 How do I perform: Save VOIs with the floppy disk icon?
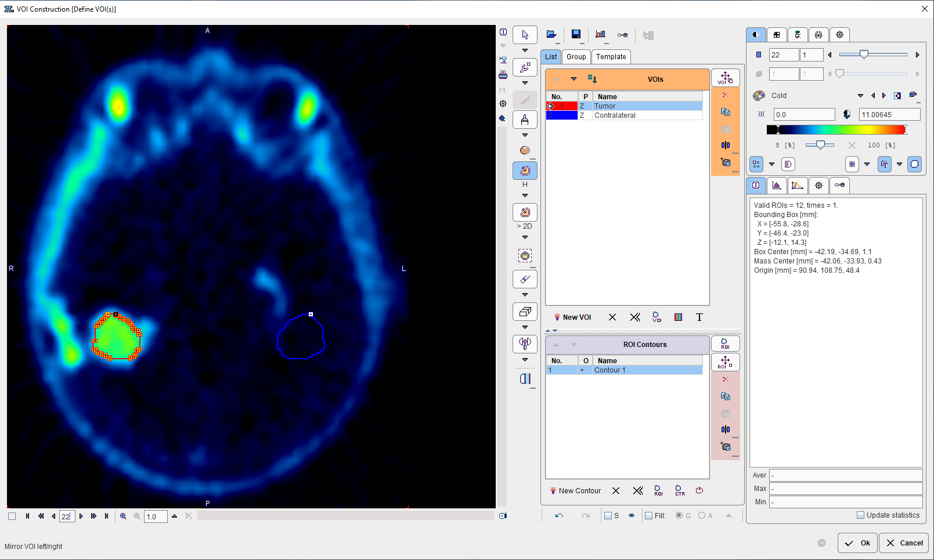point(576,35)
